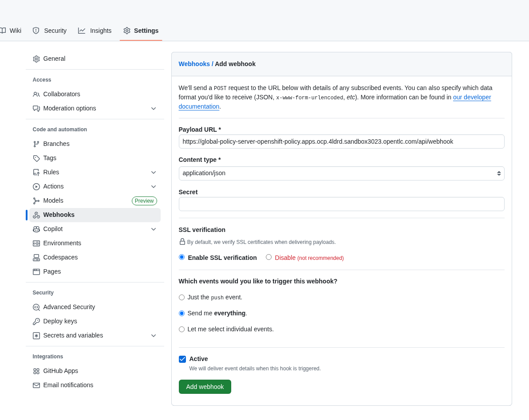Click the Webhooks breadcrumb link
The width and height of the screenshot is (529, 420).
[x=194, y=64]
